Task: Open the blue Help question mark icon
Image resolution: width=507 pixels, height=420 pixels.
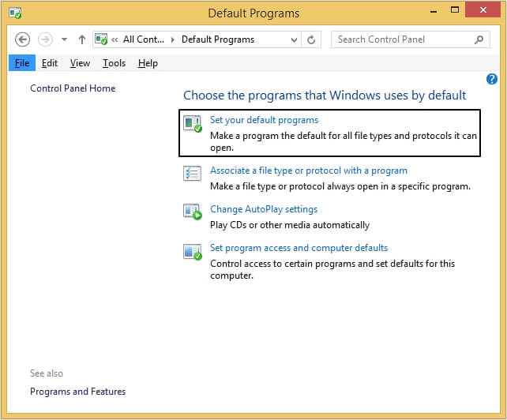Action: [492, 79]
